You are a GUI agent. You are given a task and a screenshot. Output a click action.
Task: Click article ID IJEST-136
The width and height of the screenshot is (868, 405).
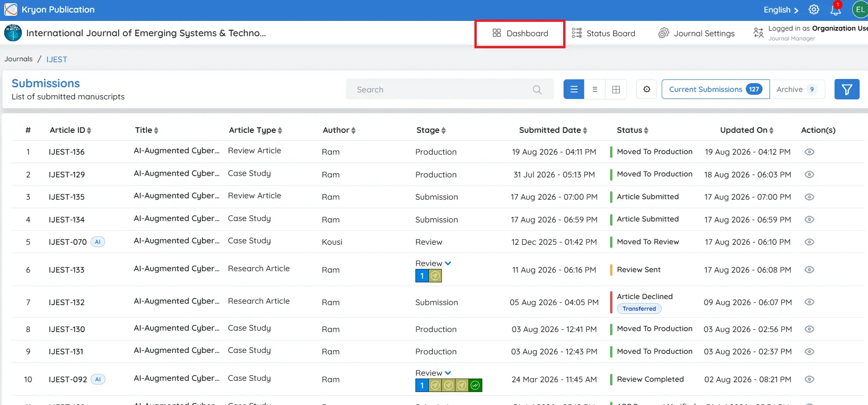pyautogui.click(x=66, y=152)
